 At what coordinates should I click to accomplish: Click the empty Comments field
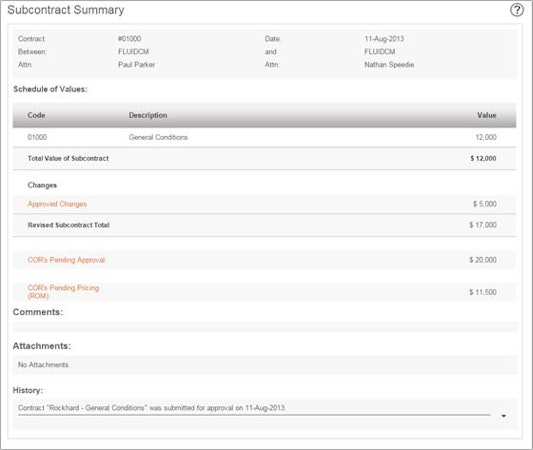click(265, 327)
